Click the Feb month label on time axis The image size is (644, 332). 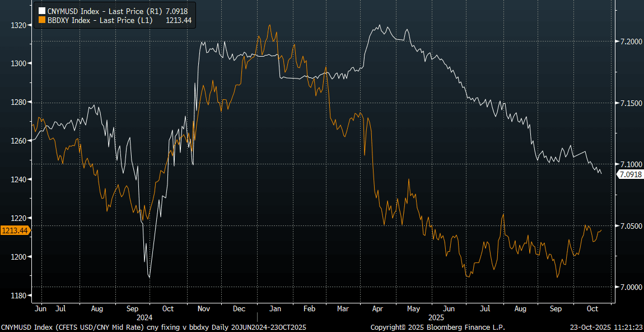310,308
